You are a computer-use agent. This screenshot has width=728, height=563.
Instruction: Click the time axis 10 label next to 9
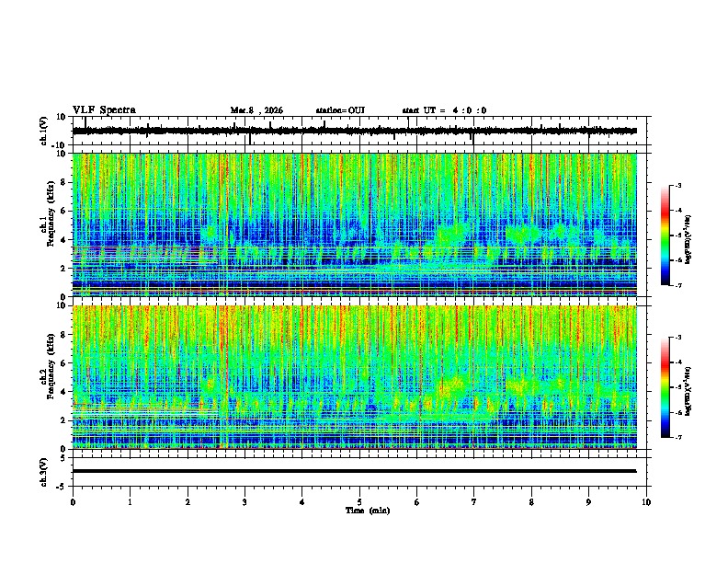click(646, 502)
